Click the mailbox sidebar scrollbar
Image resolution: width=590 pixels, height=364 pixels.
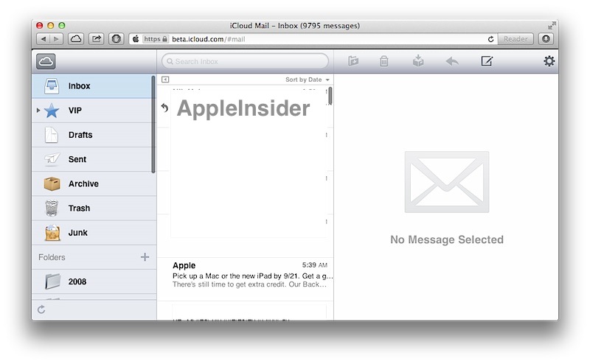[x=153, y=124]
